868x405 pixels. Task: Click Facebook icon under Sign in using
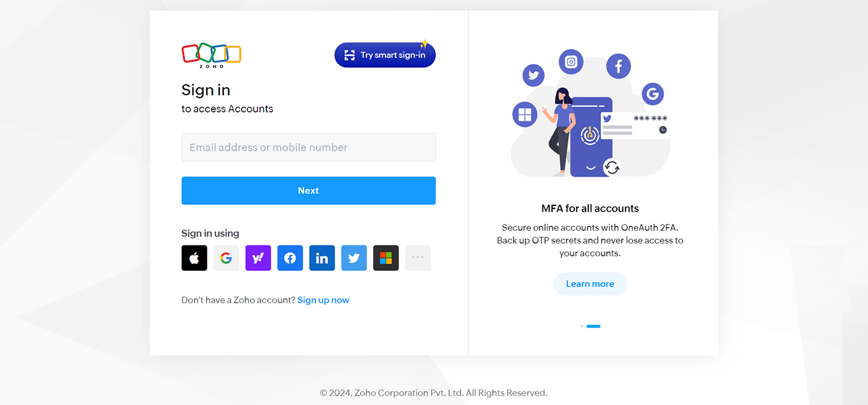coord(290,258)
